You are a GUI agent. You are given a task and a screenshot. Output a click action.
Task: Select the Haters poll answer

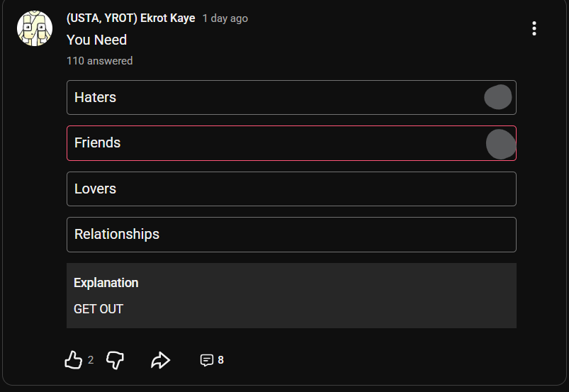pos(269,97)
